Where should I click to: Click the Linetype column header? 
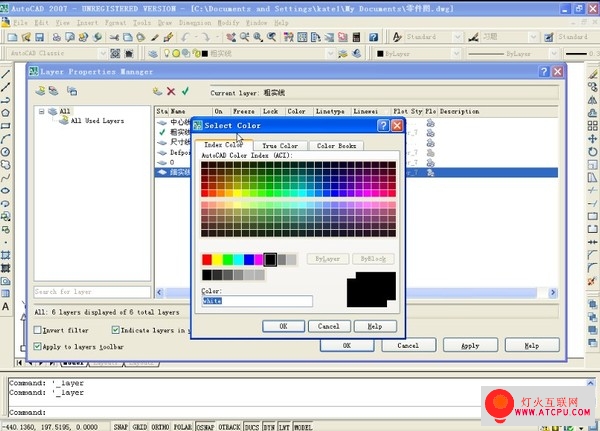pyautogui.click(x=332, y=111)
